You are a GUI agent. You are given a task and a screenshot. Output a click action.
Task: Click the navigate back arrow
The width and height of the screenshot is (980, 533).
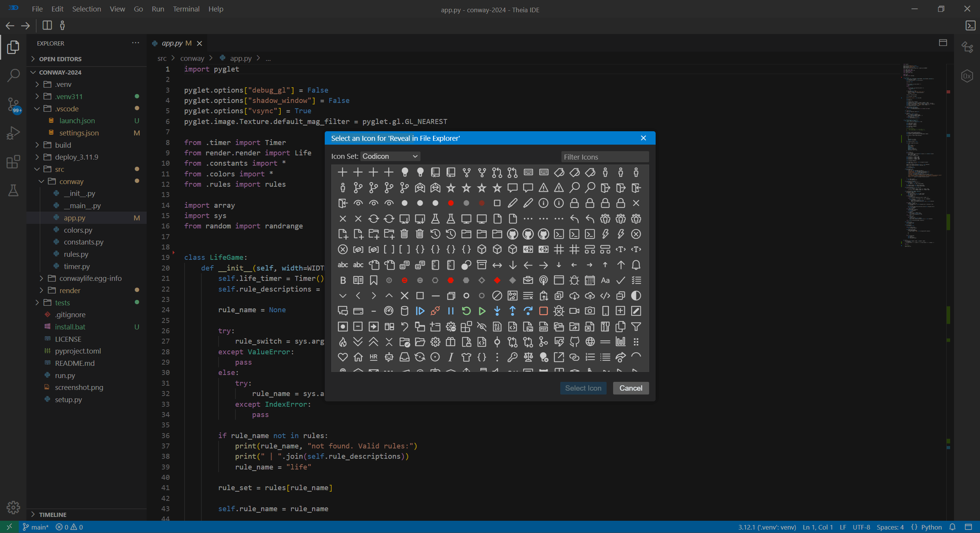10,26
